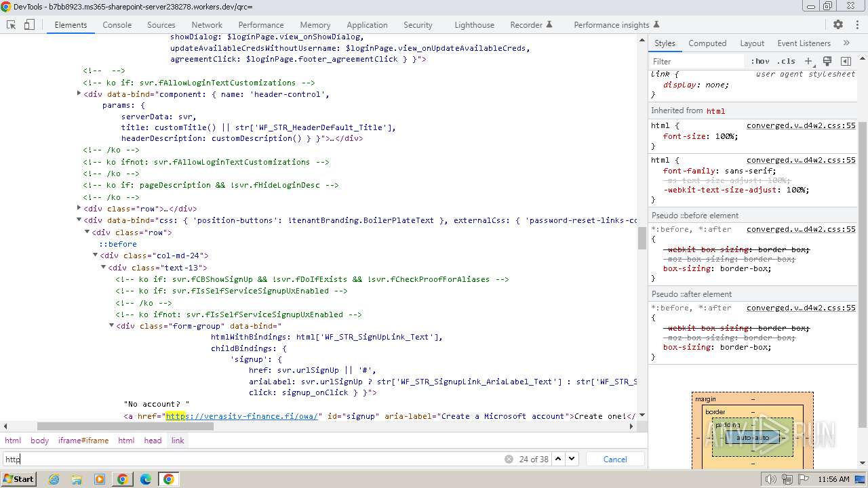Switch to the Sources tab
The width and height of the screenshot is (868, 488).
[161, 24]
